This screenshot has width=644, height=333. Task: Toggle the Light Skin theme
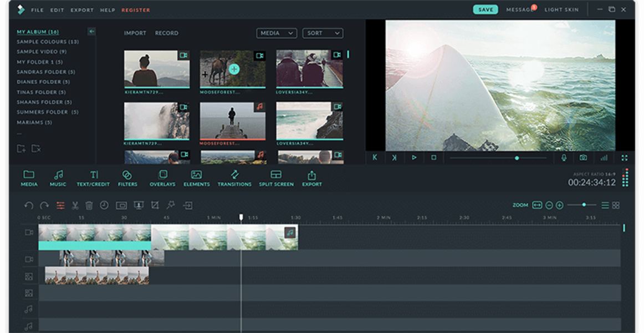coord(561,10)
